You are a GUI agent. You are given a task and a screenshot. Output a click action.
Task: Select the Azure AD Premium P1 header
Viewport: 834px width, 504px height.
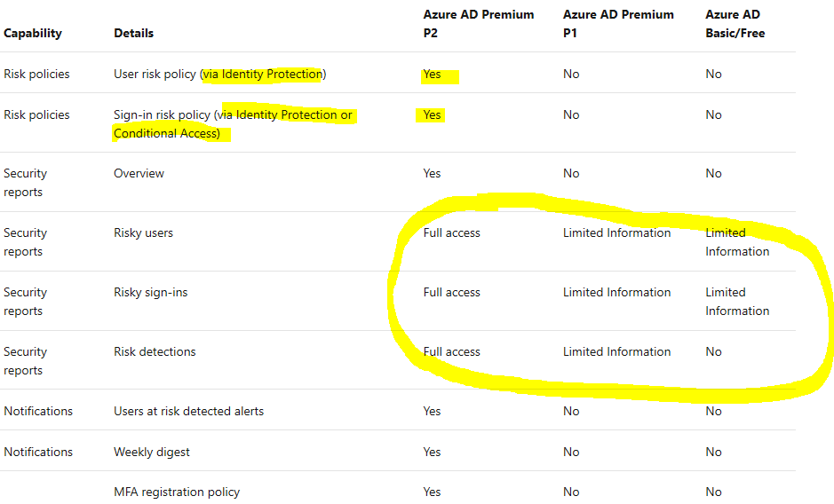coord(618,24)
